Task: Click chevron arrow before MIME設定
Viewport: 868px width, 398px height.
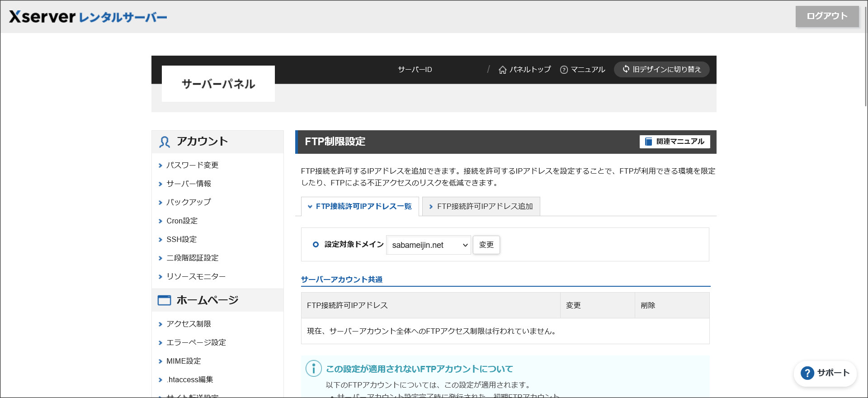Action: pos(160,362)
